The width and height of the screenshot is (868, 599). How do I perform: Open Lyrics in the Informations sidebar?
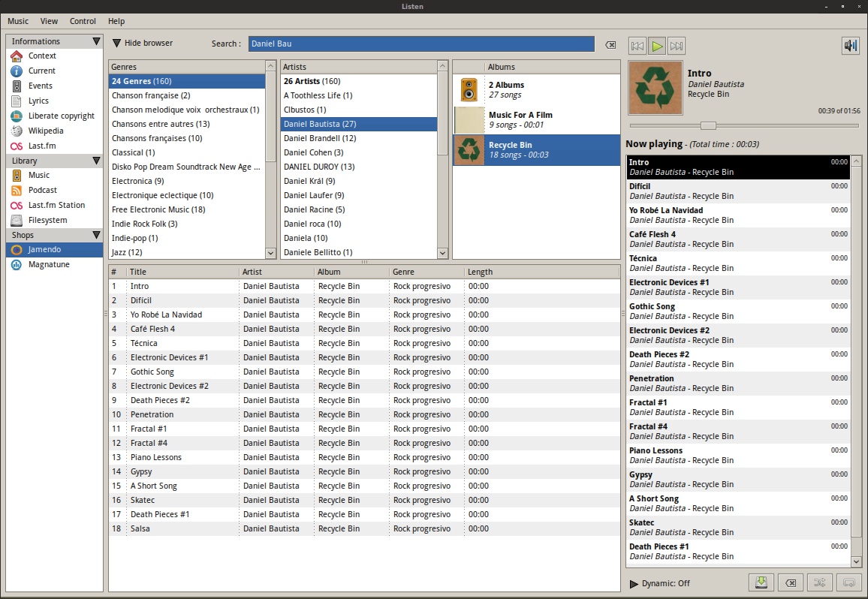coord(38,101)
